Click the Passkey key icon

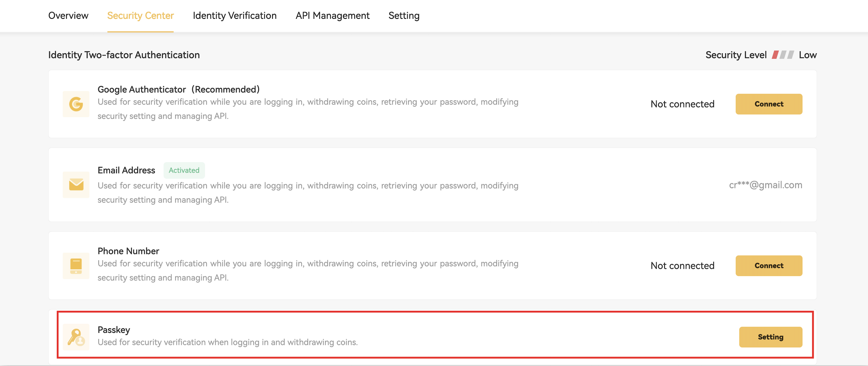(76, 337)
